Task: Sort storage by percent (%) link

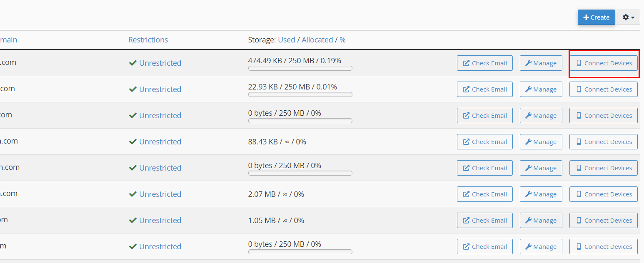Action: click(x=342, y=40)
